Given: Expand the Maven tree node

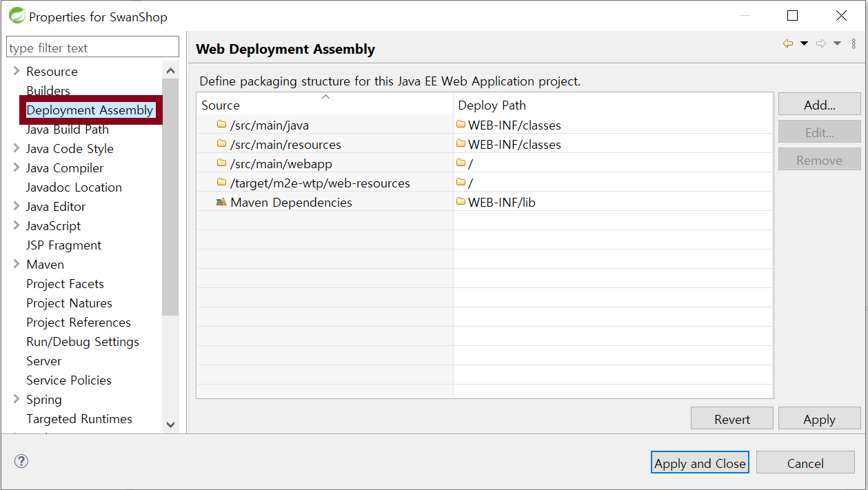Looking at the screenshot, I should click(16, 264).
